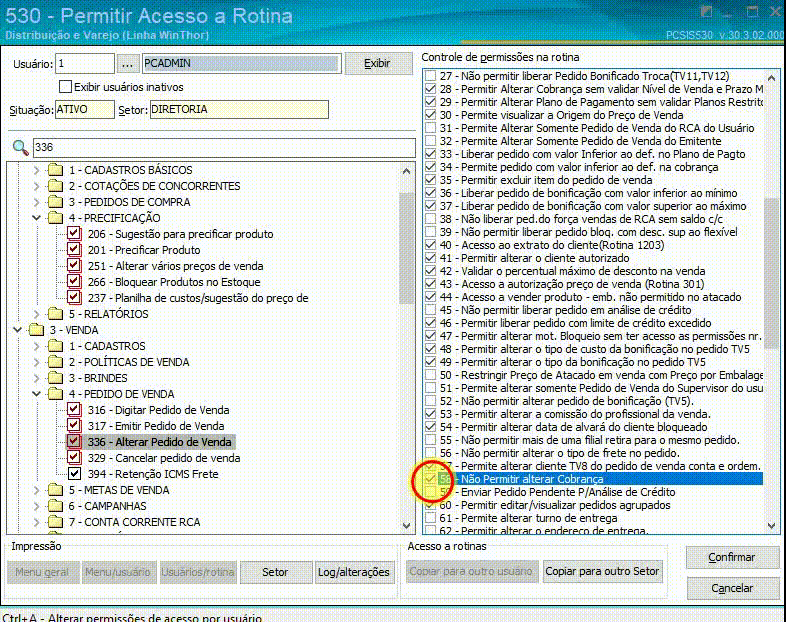This screenshot has width=786, height=622.
Task: Uncheck routine 206 Sugestão para precificar produto
Action: 74,234
